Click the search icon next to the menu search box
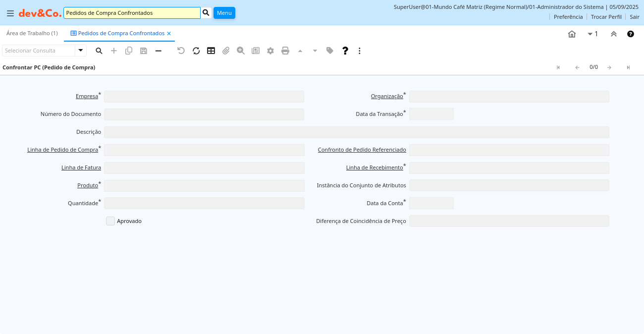 [x=206, y=13]
